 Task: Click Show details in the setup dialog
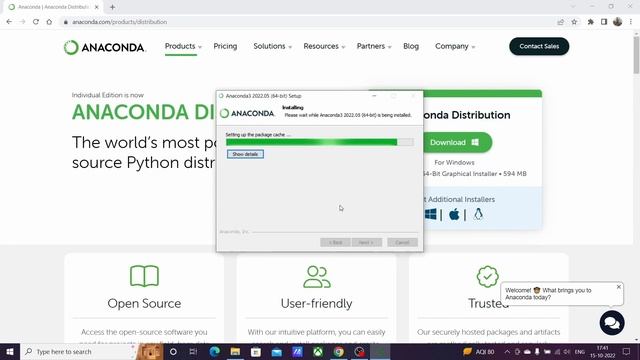click(x=245, y=154)
